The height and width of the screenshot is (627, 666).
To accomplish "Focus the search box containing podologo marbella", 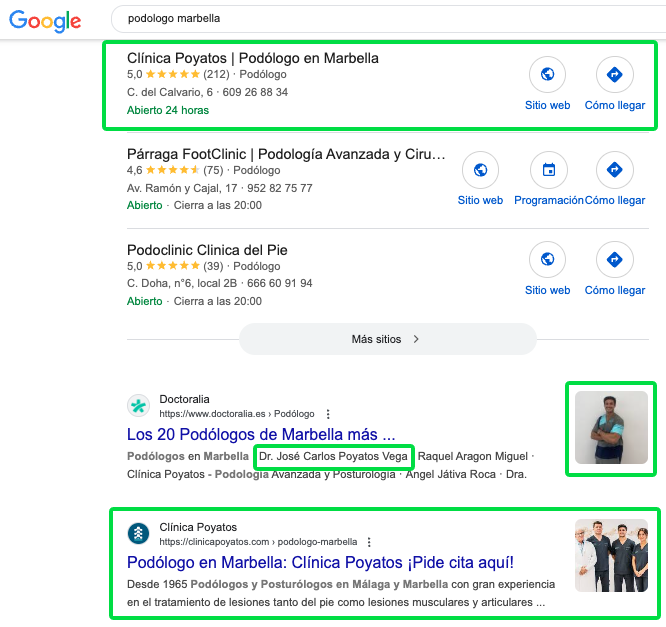I will [x=388, y=19].
